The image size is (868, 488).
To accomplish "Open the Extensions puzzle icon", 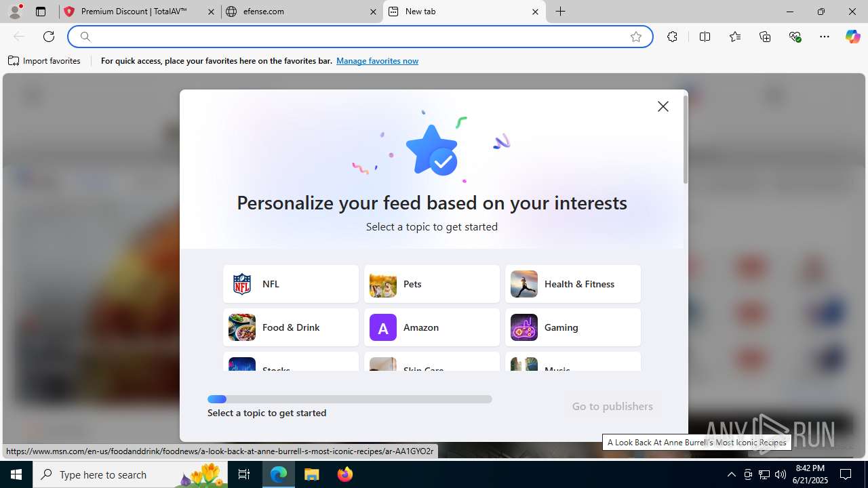I will (x=672, y=37).
